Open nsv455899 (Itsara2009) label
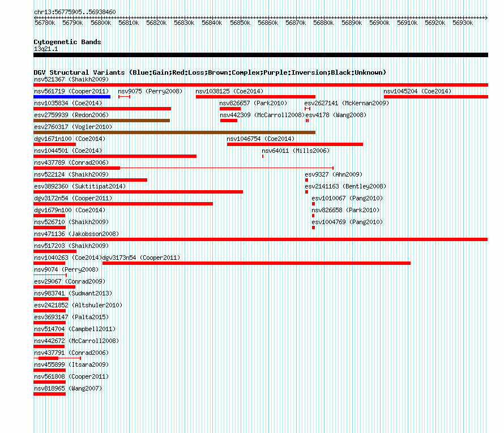The width and height of the screenshot is (504, 433). point(71,365)
